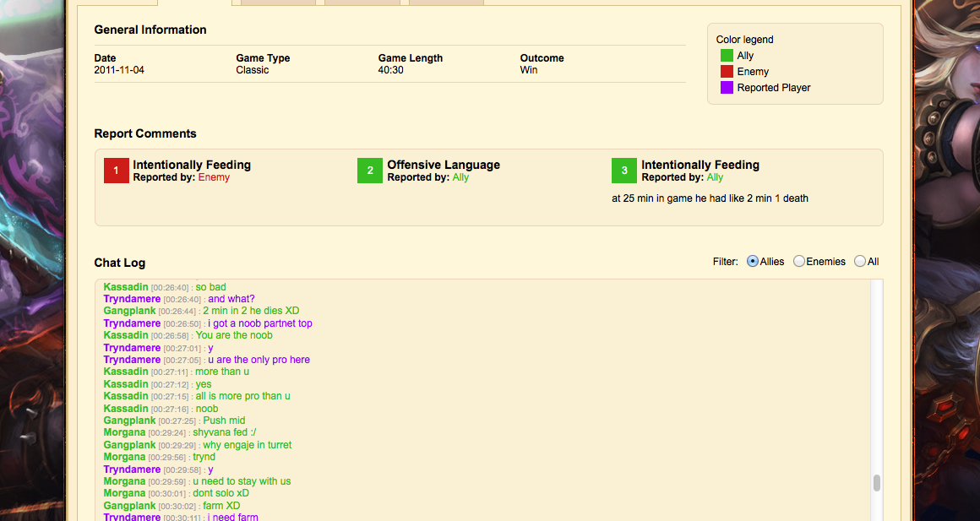Click Tryndamere's "i got a noob partnet top" message
Screen dimensions: 980x521
point(260,323)
